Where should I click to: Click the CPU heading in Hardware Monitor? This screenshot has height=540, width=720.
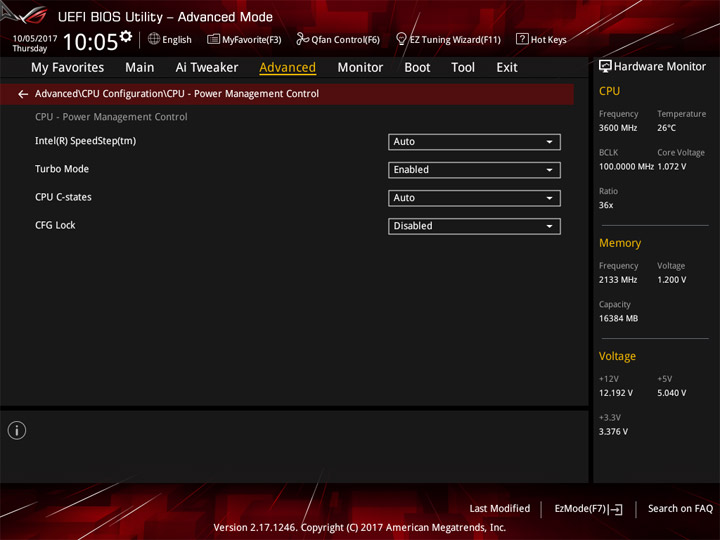[x=609, y=91]
